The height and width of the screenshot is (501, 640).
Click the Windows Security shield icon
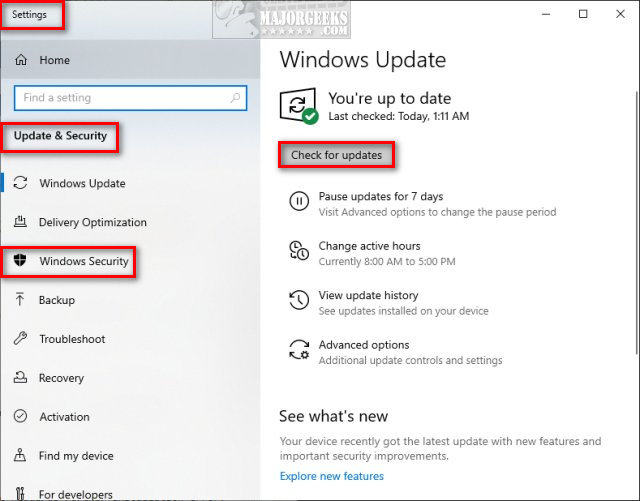[20, 260]
